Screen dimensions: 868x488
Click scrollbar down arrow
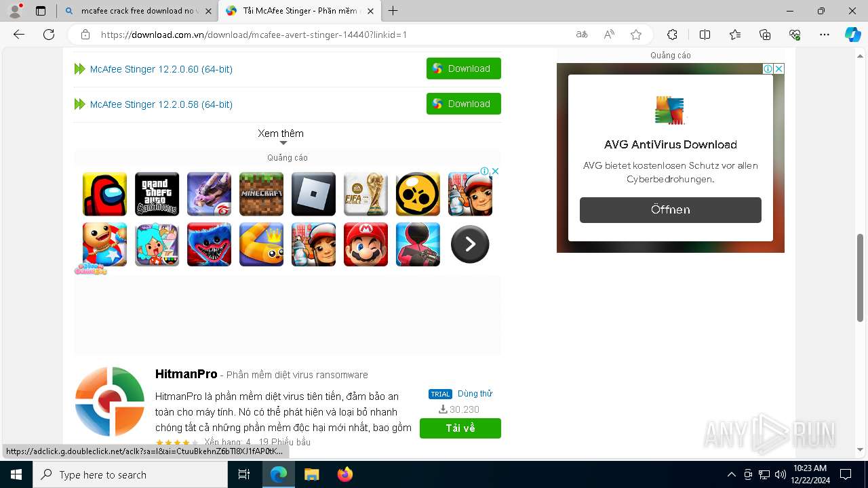861,449
